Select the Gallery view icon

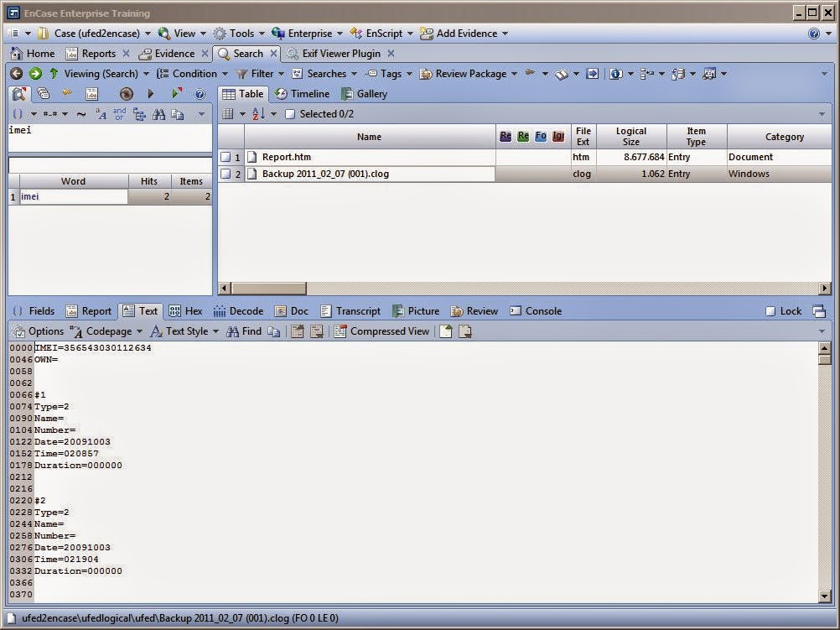pos(364,93)
